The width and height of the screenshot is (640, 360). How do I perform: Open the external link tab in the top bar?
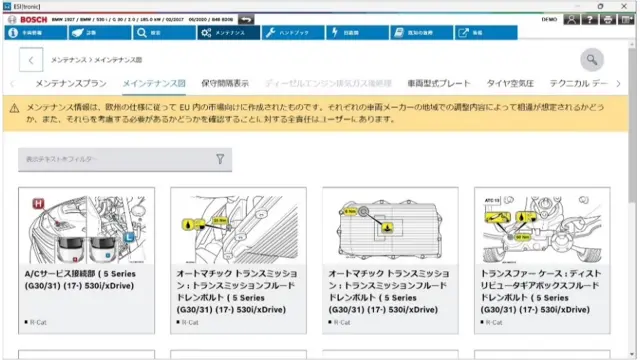coord(486,33)
